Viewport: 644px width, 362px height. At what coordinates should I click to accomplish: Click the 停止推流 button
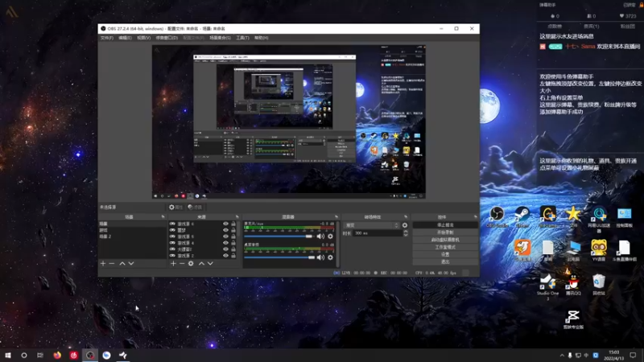(445, 225)
